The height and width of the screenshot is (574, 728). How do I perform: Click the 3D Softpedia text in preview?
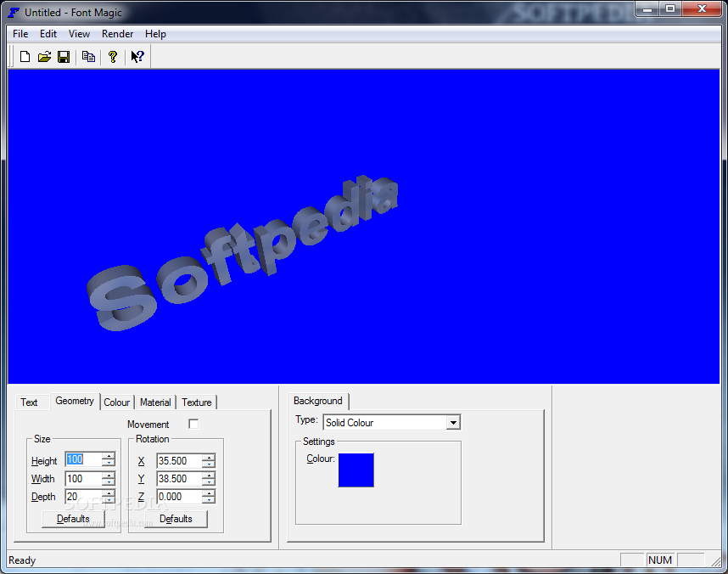coord(242,253)
